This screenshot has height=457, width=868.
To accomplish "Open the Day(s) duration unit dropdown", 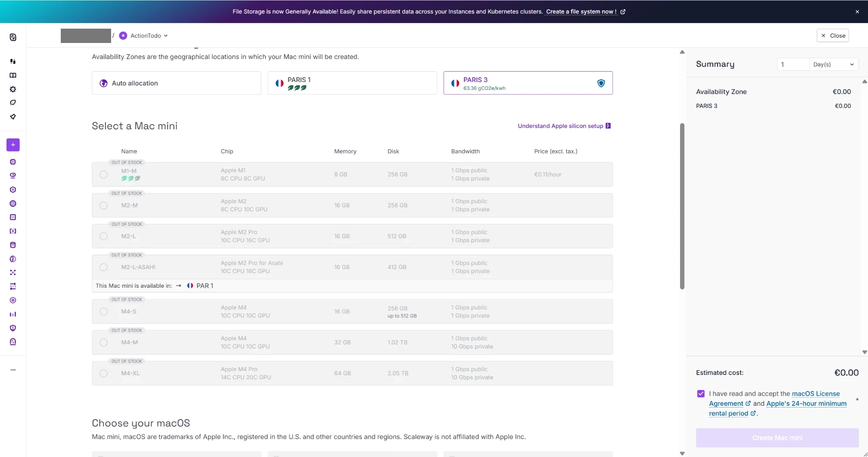I will [834, 64].
